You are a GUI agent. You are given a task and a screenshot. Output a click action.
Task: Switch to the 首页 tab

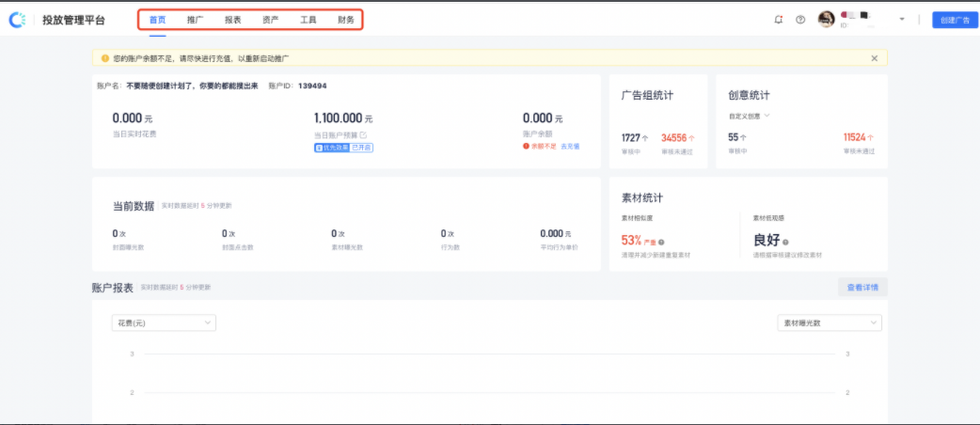157,20
